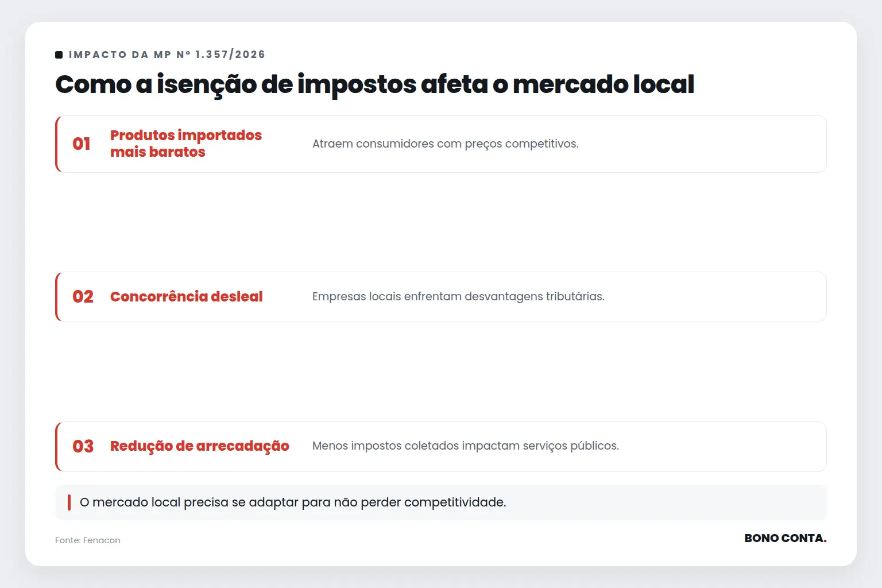Click "Atraem consumidores com preços competitivos."
This screenshot has height=588, width=882.
pos(446,144)
